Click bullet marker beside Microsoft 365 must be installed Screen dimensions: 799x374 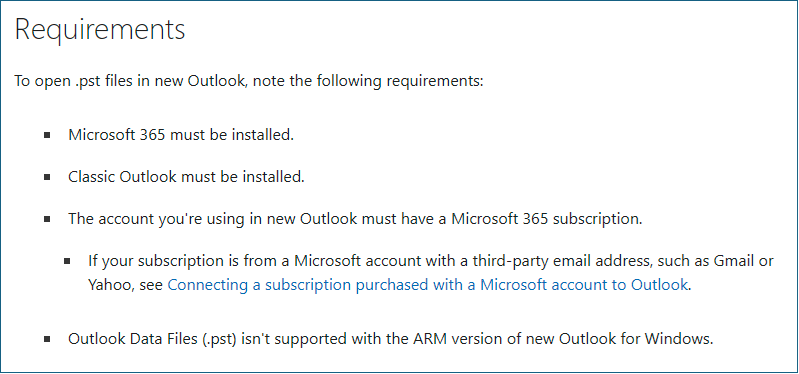pos(47,136)
